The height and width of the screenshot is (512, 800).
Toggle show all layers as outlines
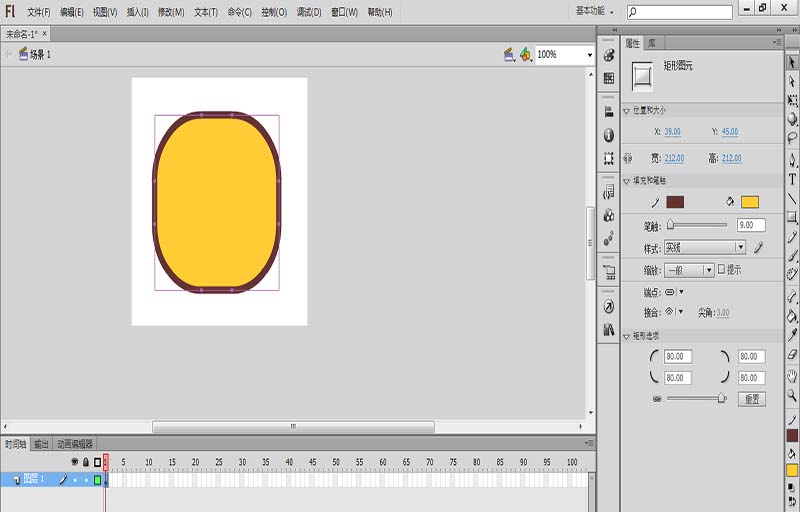point(97,462)
